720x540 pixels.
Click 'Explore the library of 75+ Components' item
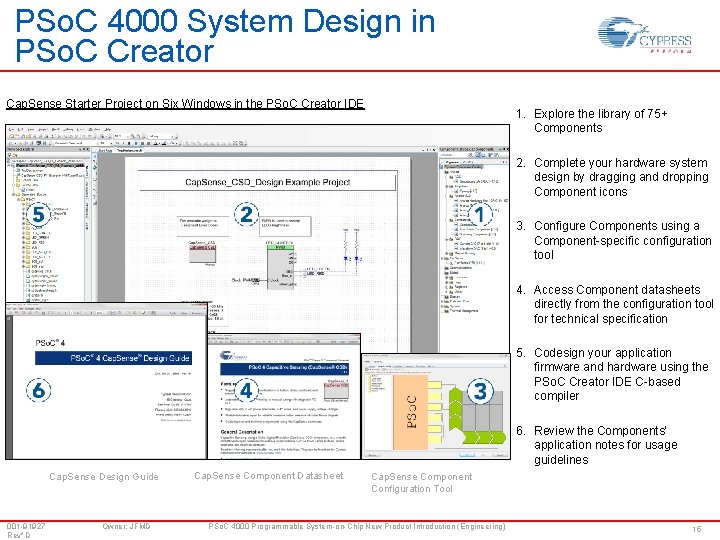[x=601, y=121]
